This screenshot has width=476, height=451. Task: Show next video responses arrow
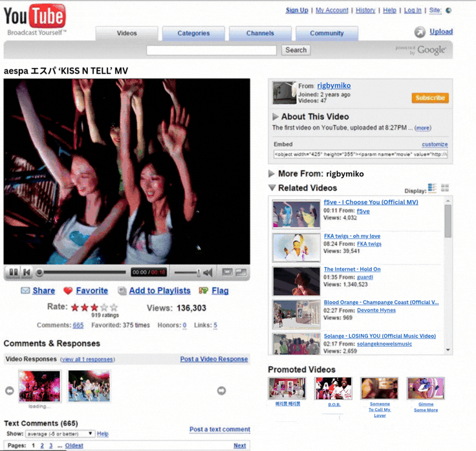[x=222, y=391]
